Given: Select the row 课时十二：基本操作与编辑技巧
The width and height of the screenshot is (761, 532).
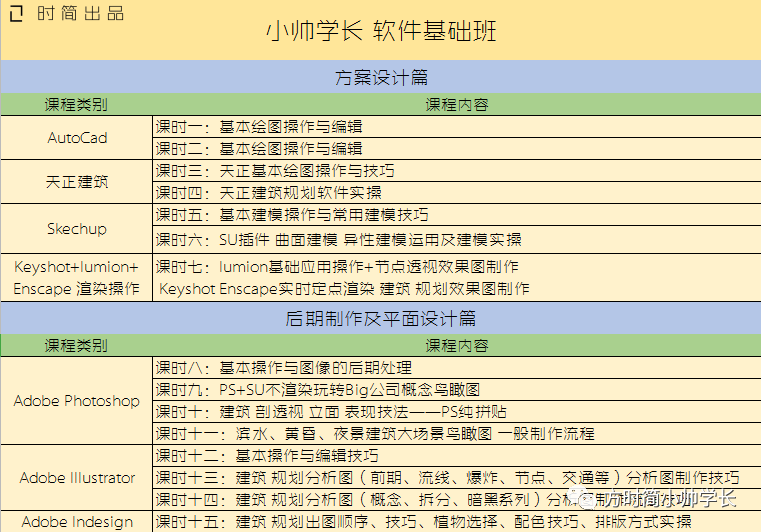Looking at the screenshot, I should tap(457, 456).
